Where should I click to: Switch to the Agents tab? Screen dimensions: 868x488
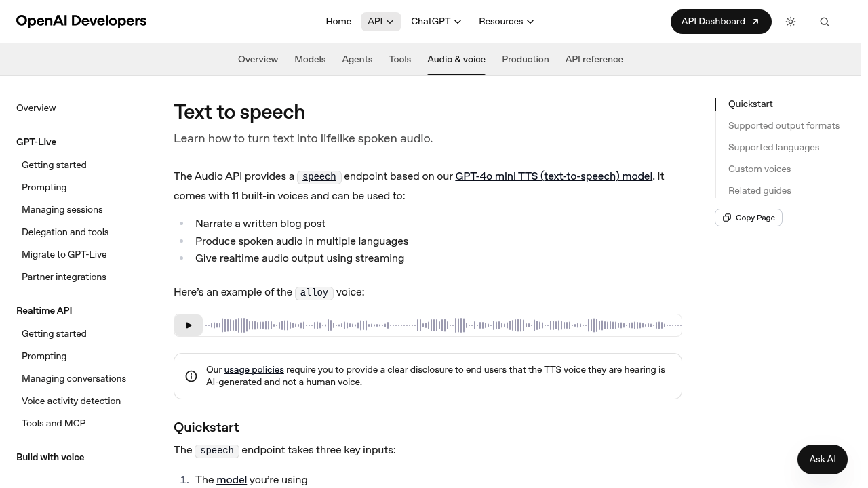357,60
